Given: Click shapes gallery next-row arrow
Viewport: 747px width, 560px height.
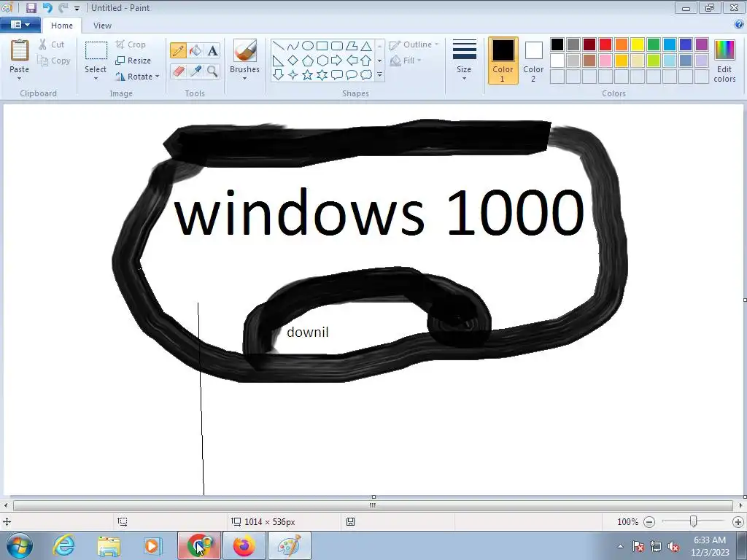Looking at the screenshot, I should [x=379, y=61].
